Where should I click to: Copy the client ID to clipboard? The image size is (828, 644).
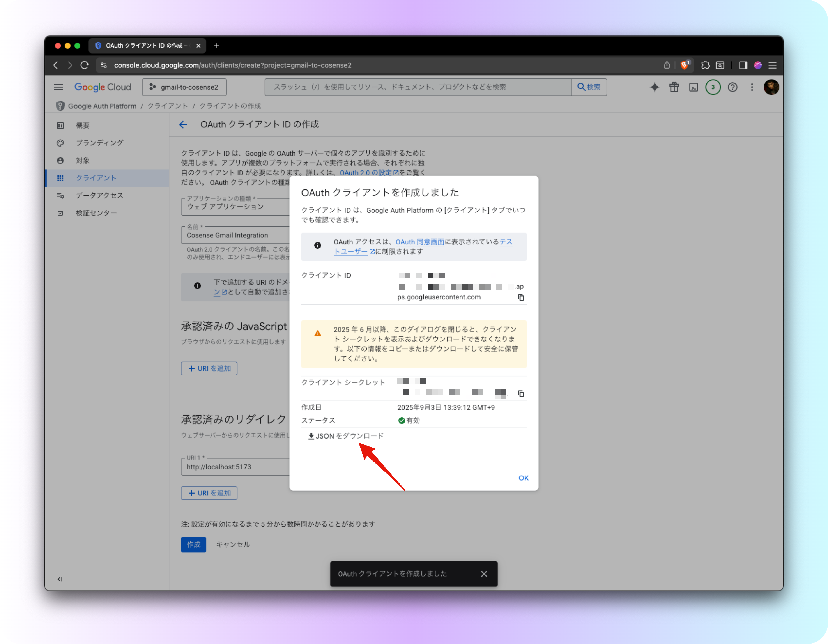[x=521, y=297]
